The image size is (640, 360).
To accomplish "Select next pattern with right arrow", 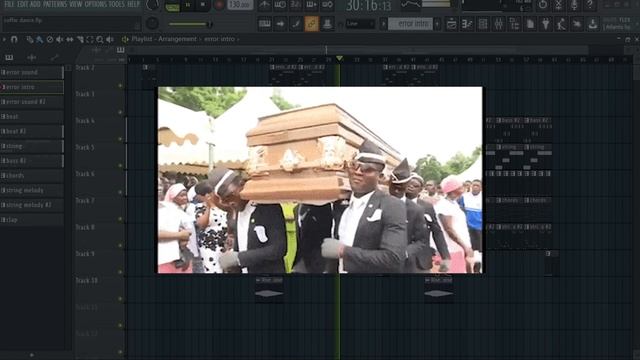I will [x=437, y=24].
